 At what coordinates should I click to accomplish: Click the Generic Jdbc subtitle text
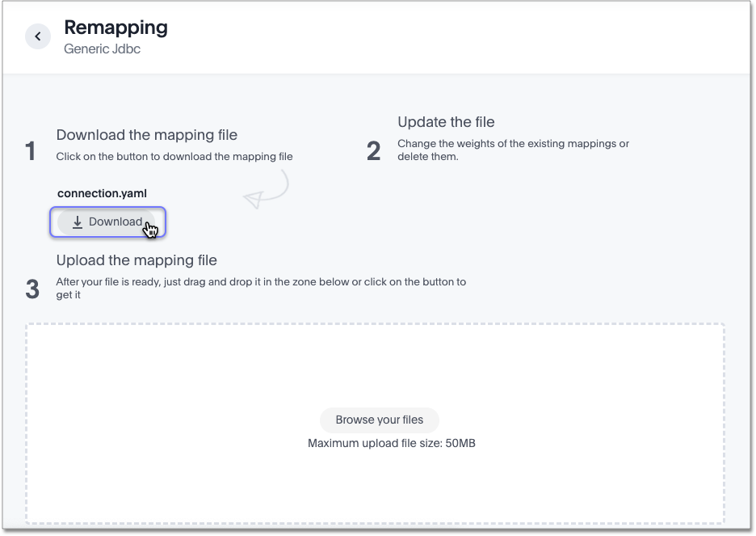[x=102, y=49]
